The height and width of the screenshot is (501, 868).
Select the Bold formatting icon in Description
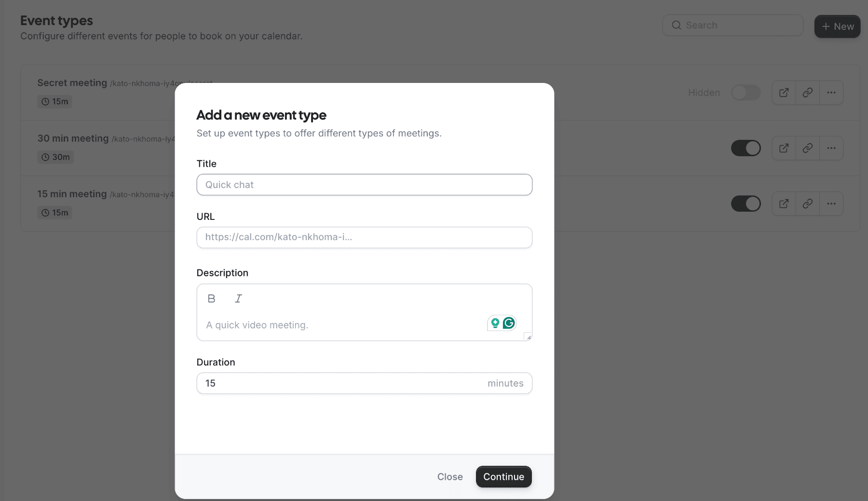211,298
